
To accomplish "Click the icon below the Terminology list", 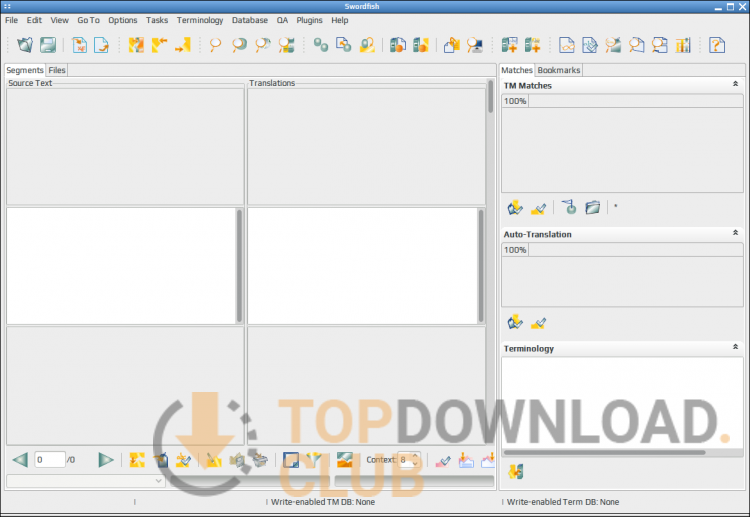I will [x=515, y=472].
